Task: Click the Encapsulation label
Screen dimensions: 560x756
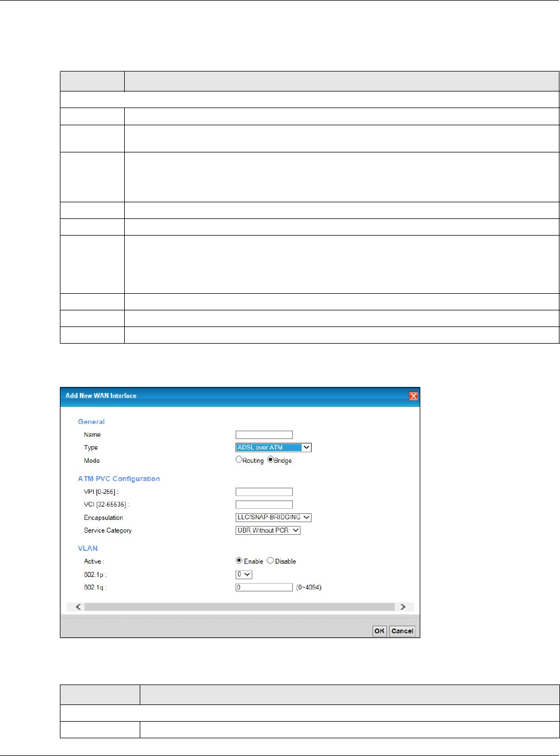Action: (104, 518)
